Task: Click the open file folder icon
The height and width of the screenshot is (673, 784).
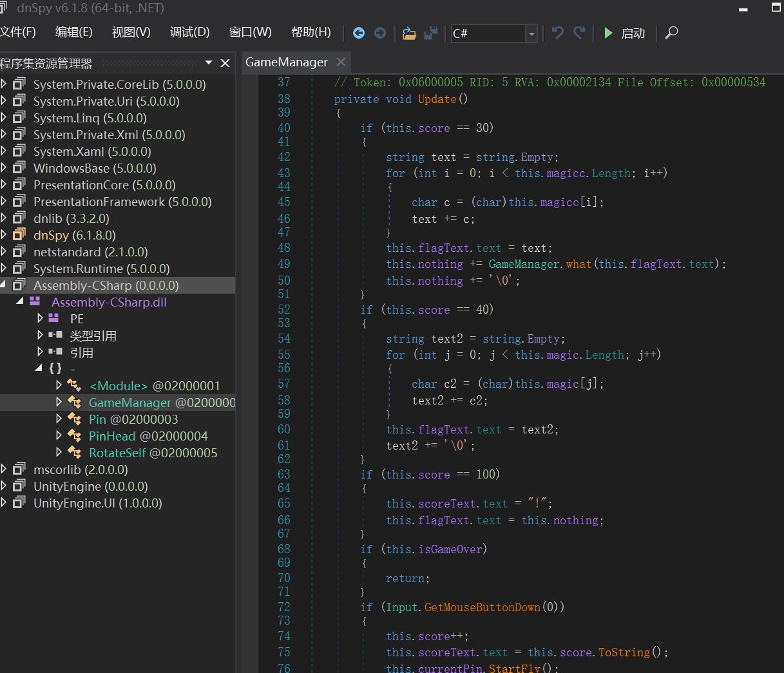Action: [409, 33]
